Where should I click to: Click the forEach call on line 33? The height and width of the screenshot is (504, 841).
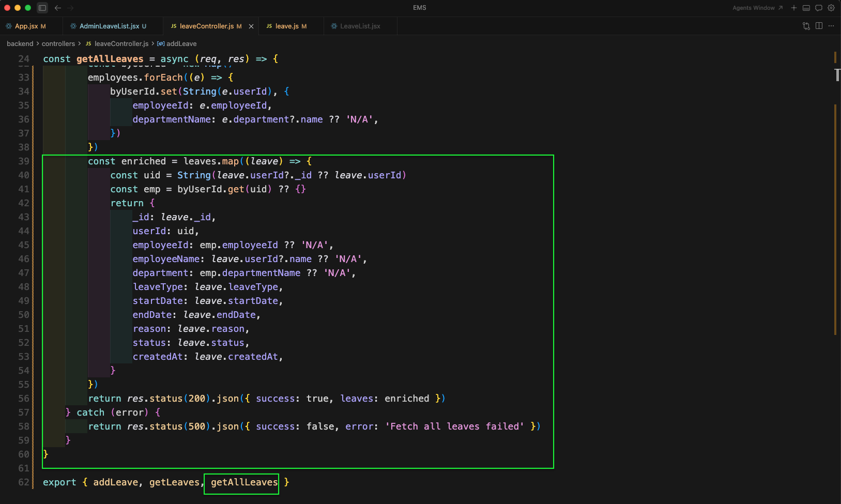(163, 78)
